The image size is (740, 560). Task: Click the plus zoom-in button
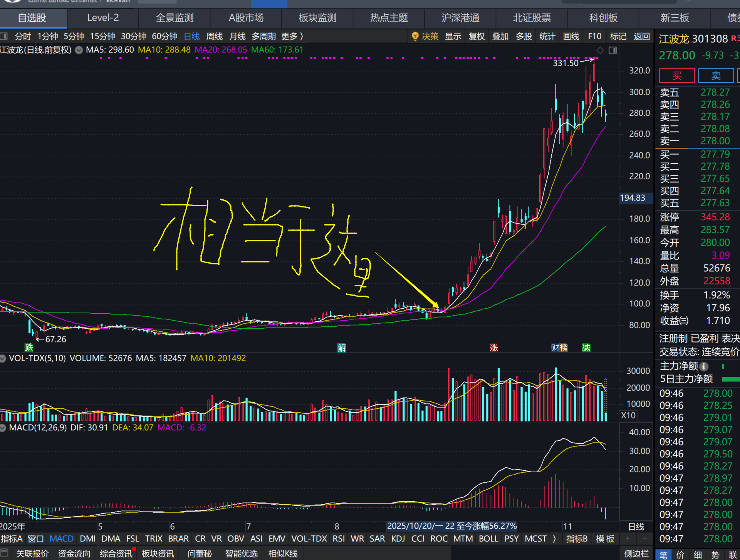coord(628,538)
